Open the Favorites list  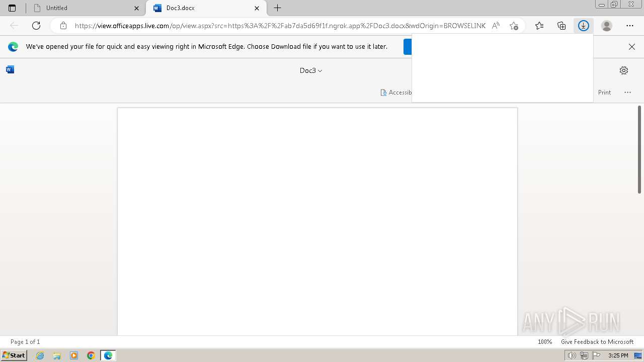539,26
